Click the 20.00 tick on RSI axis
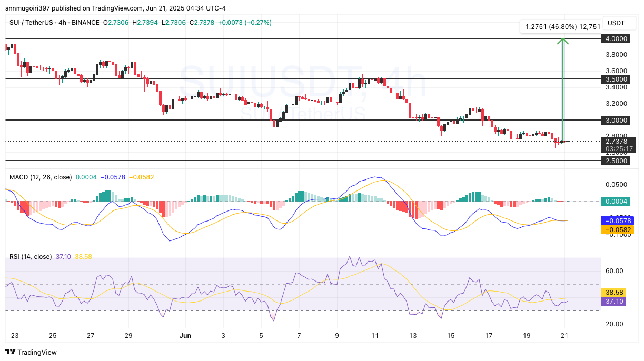 [614, 324]
